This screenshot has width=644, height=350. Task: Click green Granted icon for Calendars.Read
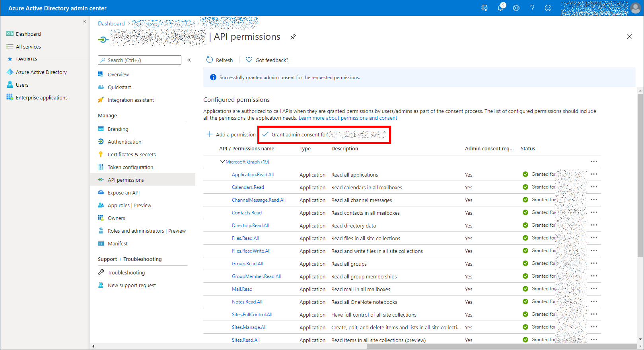(525, 187)
